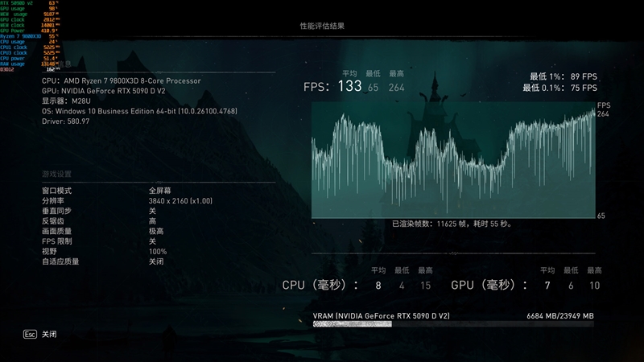
Task: Click maximum FPS value 264 beside minimum
Action: [x=396, y=88]
